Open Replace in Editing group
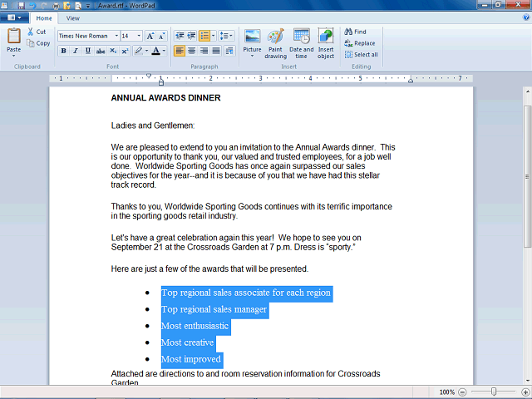Viewport: 532px width, 399px height. [x=360, y=43]
